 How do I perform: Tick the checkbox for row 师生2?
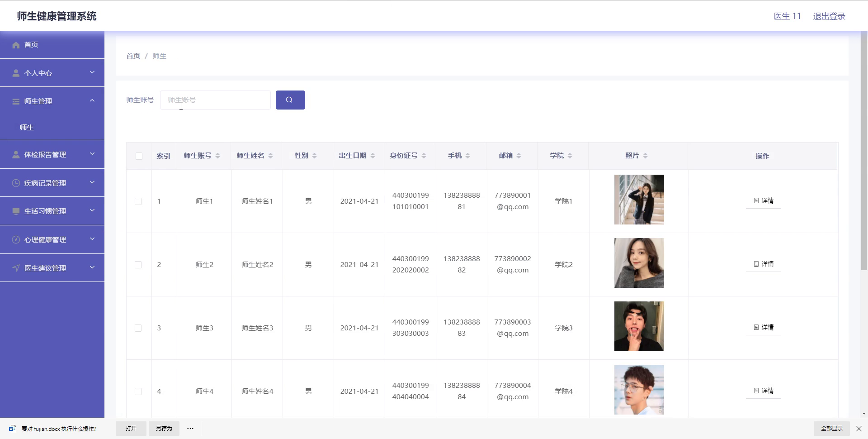point(138,265)
